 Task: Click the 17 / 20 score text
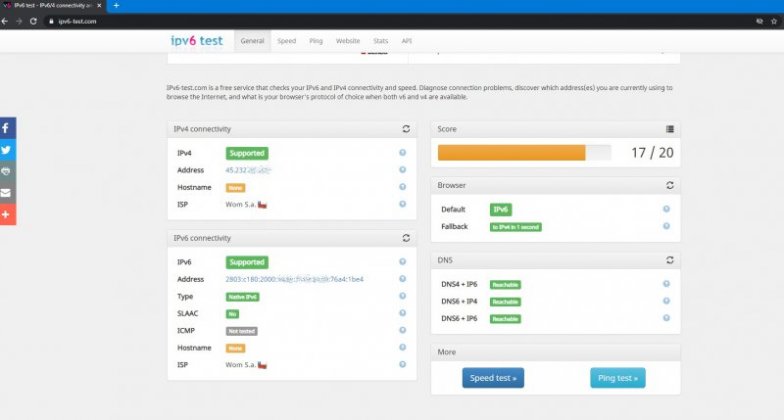tap(652, 152)
